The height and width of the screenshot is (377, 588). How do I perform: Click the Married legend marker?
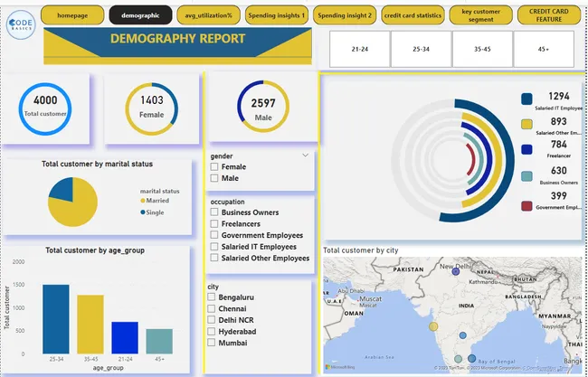coord(143,201)
